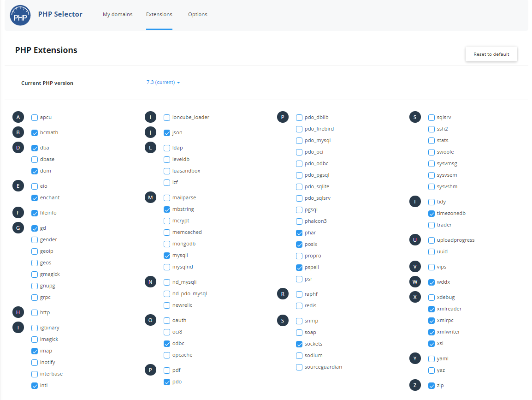Enable the tidy extension
Image resolution: width=532 pixels, height=400 pixels.
tap(432, 202)
